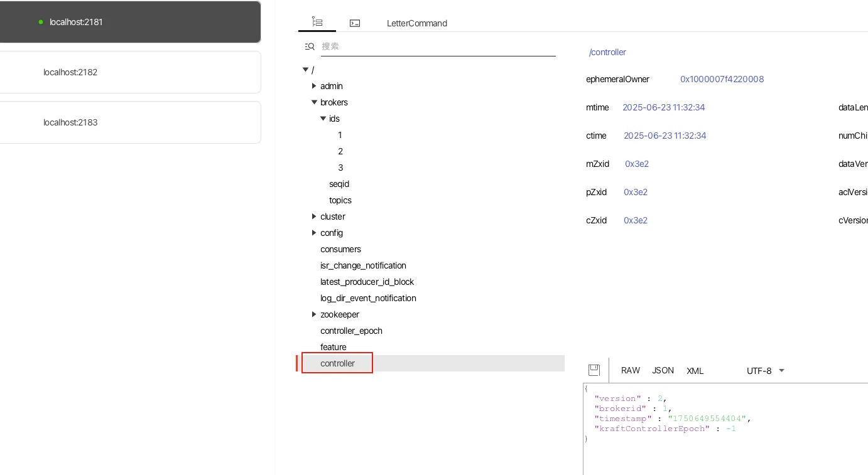Select the ids node label
Viewport: 868px width, 475px height.
334,119
